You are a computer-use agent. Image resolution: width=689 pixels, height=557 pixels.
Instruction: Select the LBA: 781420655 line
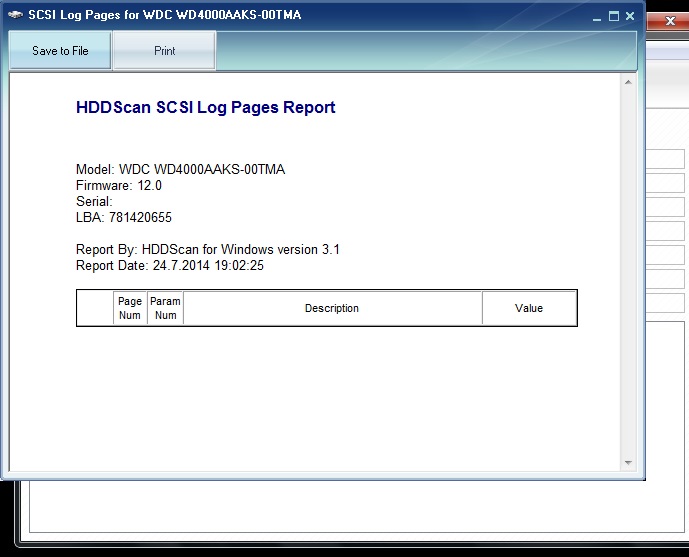pos(124,217)
